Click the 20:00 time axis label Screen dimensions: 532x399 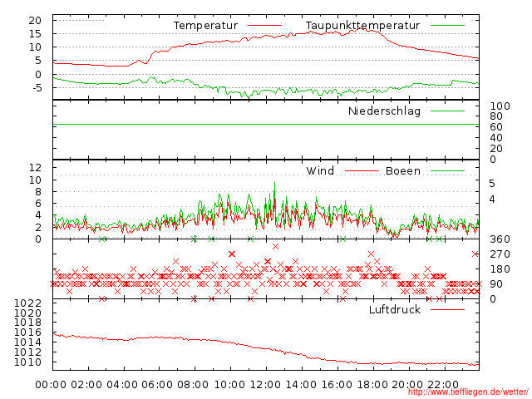tap(407, 385)
